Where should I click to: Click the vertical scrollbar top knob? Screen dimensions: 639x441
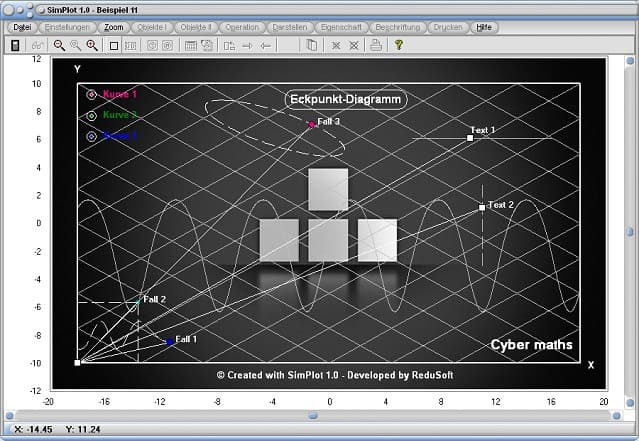(630, 61)
